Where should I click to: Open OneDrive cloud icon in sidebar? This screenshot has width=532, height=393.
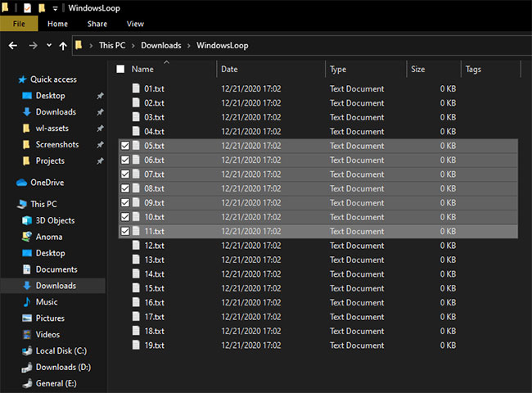[x=21, y=183]
